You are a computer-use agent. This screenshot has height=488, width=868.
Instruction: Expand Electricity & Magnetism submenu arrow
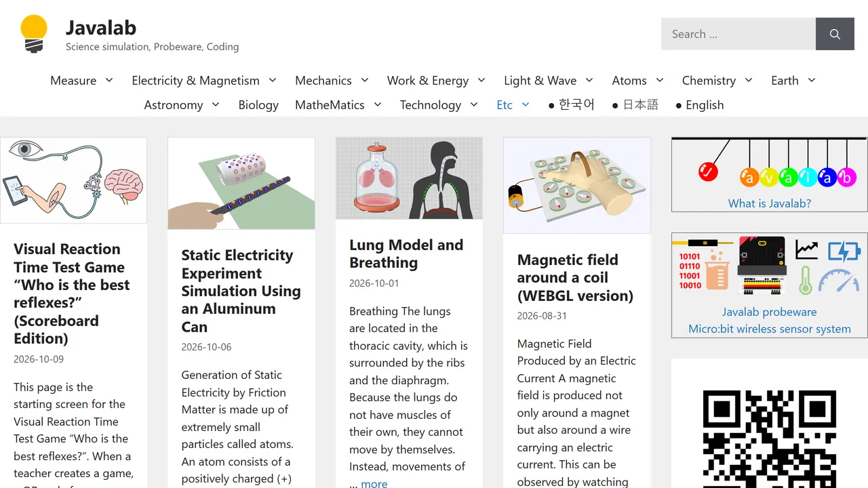click(x=273, y=80)
